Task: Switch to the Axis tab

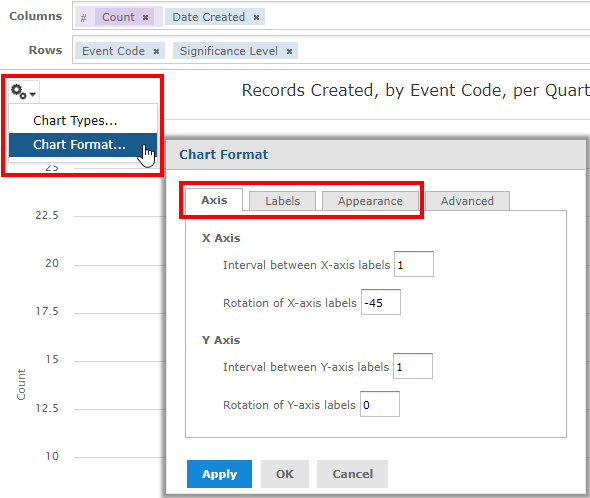Action: (x=214, y=200)
